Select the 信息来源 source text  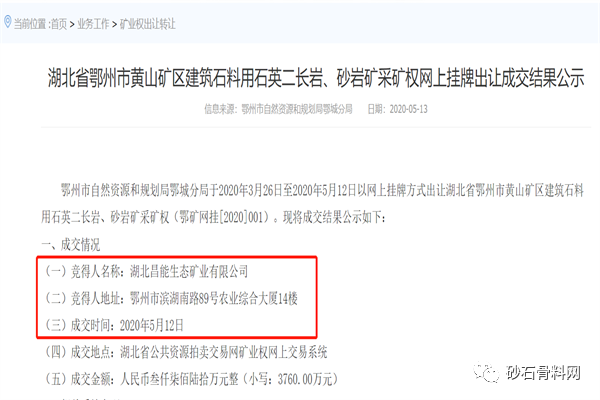[278, 109]
